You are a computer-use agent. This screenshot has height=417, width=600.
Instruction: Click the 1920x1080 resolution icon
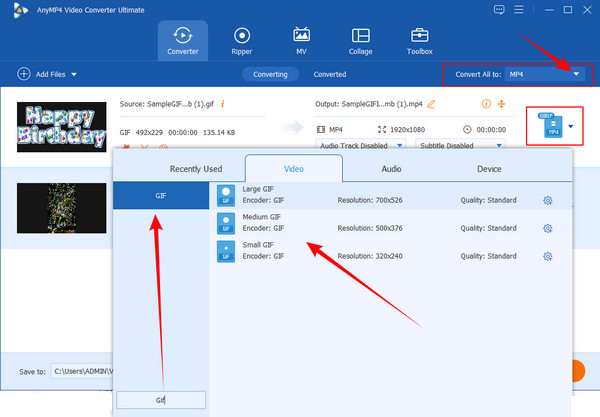click(382, 129)
